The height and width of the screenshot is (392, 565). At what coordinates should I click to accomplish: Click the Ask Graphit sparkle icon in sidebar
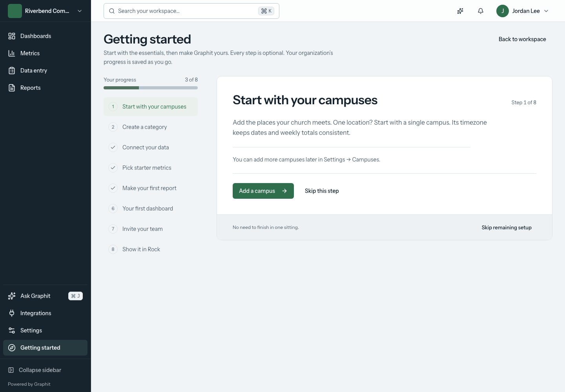click(x=12, y=296)
